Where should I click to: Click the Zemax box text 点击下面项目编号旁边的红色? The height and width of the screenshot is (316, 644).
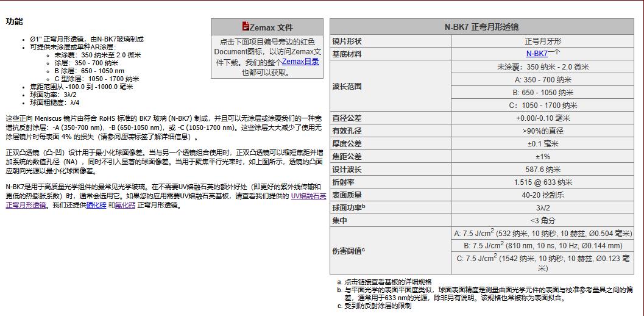point(267,57)
